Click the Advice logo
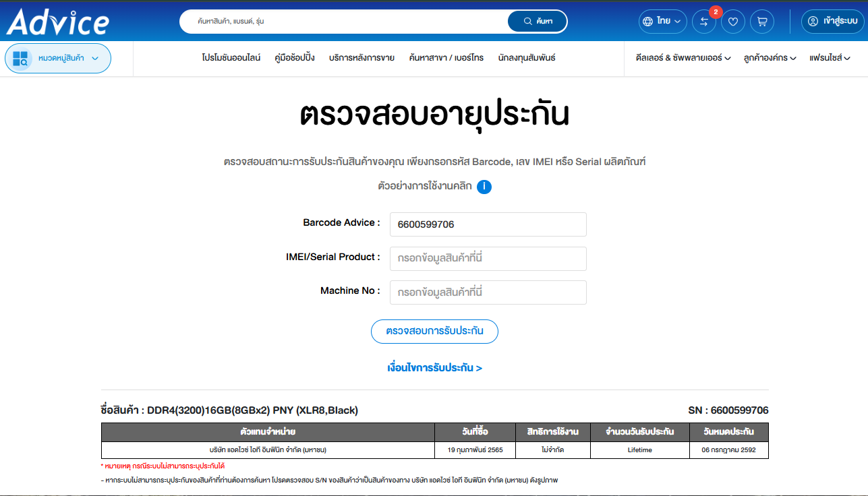The width and height of the screenshot is (868, 496). coord(57,22)
